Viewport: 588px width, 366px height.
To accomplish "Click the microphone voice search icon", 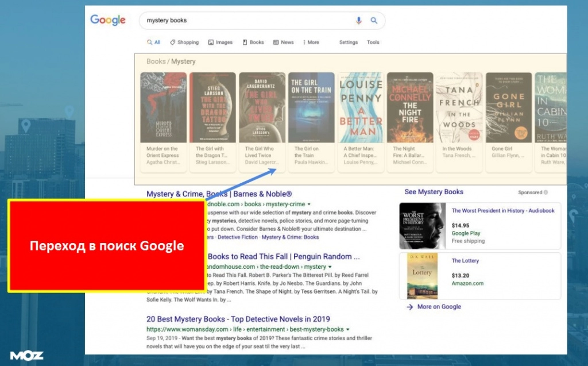I will pos(358,21).
